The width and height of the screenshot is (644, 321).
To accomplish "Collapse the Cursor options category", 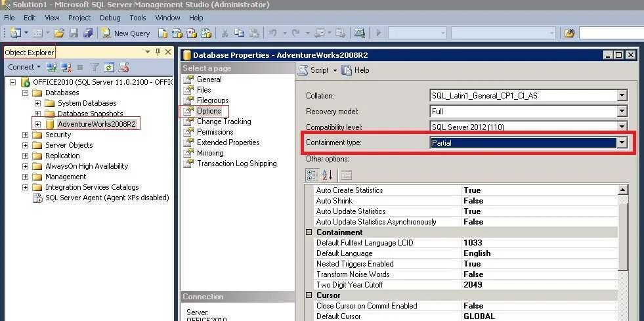I will (309, 295).
